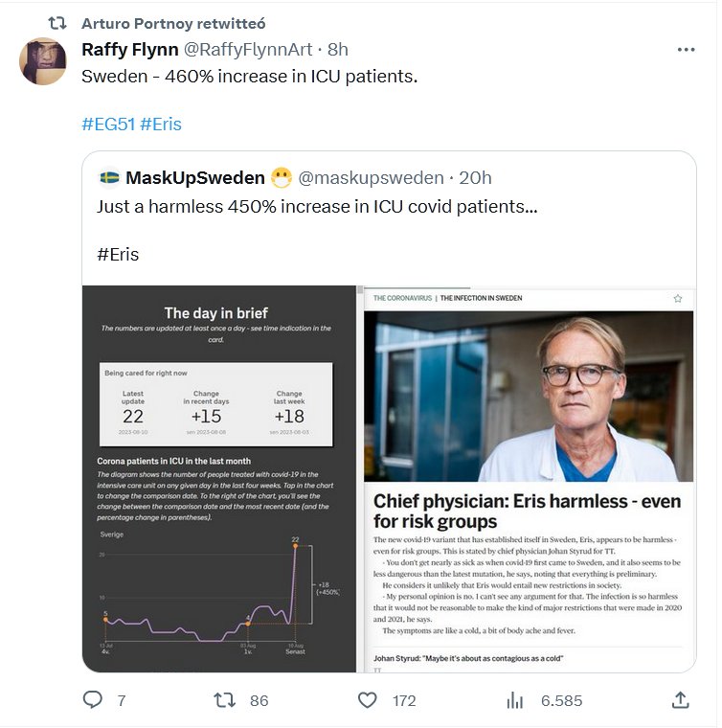
Task: Open the 8h tweet timestamp
Action: (x=338, y=50)
